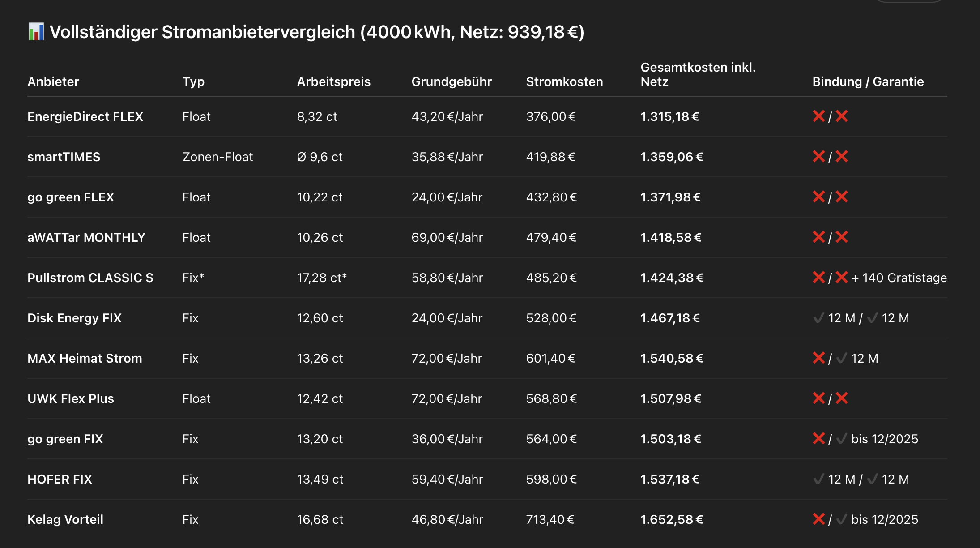The width and height of the screenshot is (980, 548).
Task: Click second red X in smartTIMES row
Action: [842, 157]
